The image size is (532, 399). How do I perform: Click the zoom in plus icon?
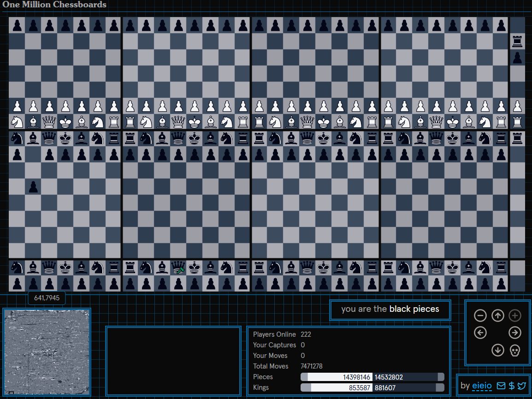coord(515,316)
